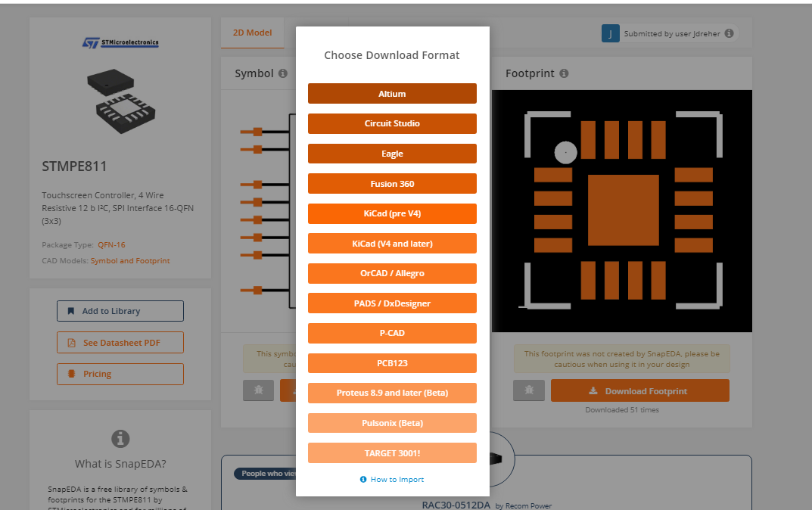Screen dimensions: 812x510
Task: Click the chip icon in Pricing button
Action: point(71,374)
